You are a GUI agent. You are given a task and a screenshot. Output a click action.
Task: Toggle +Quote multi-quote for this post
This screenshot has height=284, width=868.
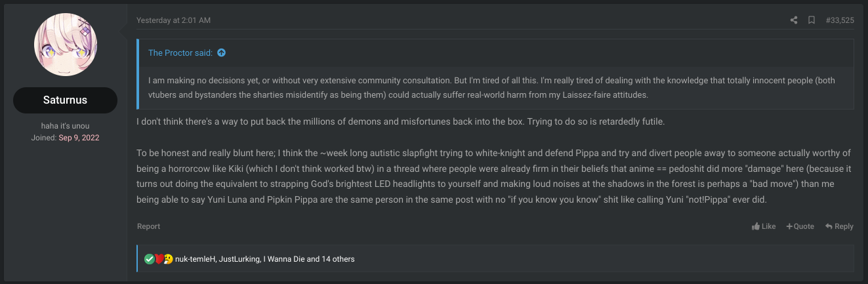[x=800, y=226]
